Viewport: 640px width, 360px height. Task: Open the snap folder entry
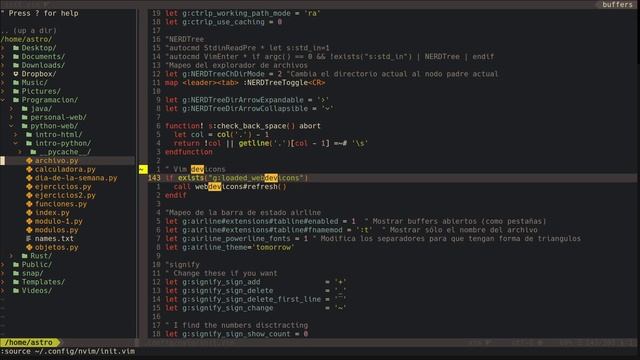32,273
